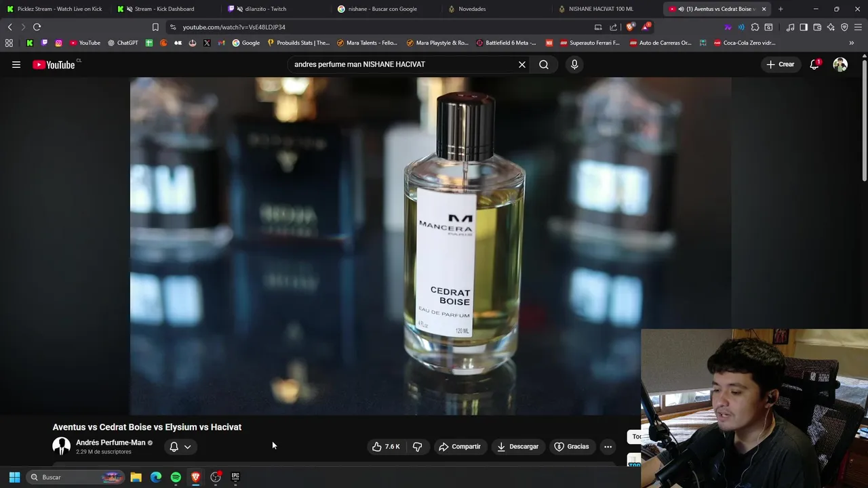Go back in browser history
This screenshot has width=868, height=488.
[x=9, y=27]
